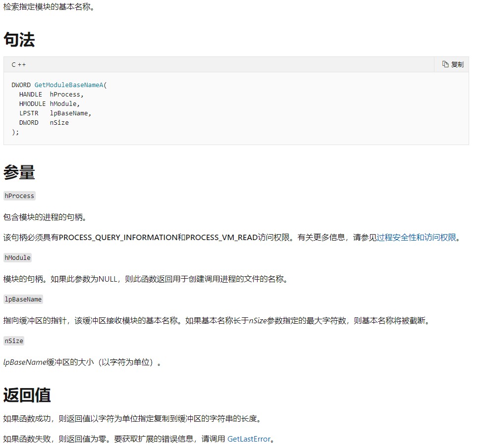Click the text 检索指定模块的基本名称
The width and height of the screenshot is (483, 448).
point(49,6)
